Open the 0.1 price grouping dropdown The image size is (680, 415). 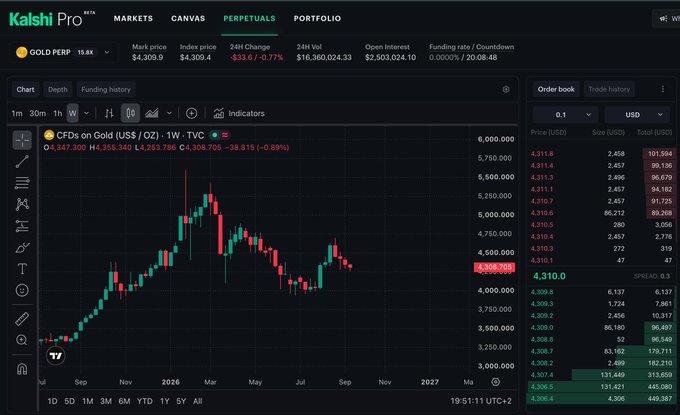[x=565, y=114]
